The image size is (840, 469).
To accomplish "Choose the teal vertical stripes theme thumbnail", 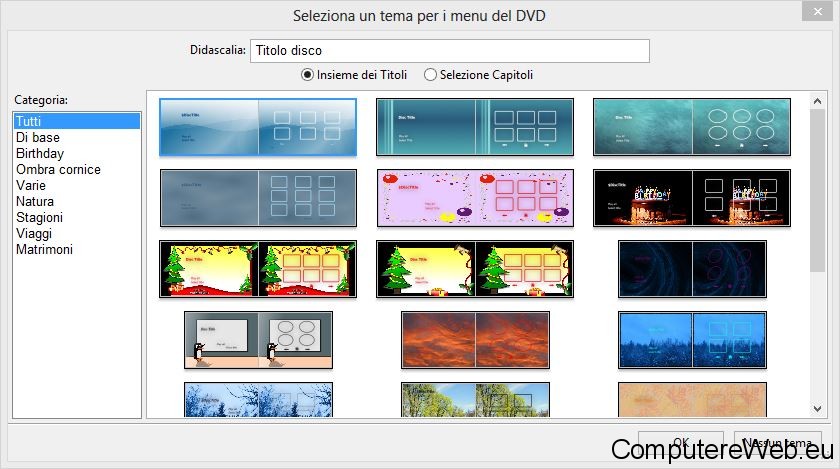I will tap(475, 127).
